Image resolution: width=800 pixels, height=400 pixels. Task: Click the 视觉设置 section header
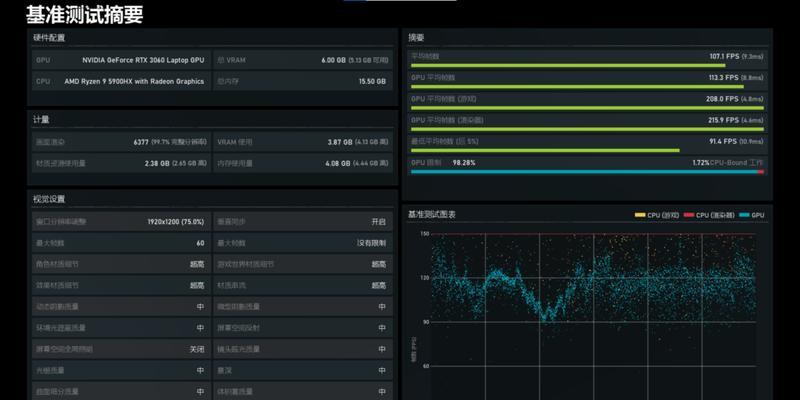click(49, 199)
